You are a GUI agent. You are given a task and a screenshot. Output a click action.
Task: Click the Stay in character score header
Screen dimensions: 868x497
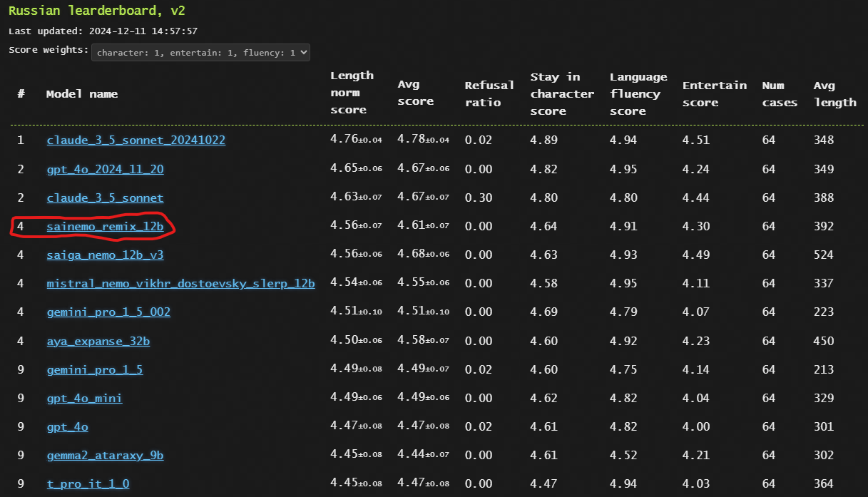pos(561,93)
